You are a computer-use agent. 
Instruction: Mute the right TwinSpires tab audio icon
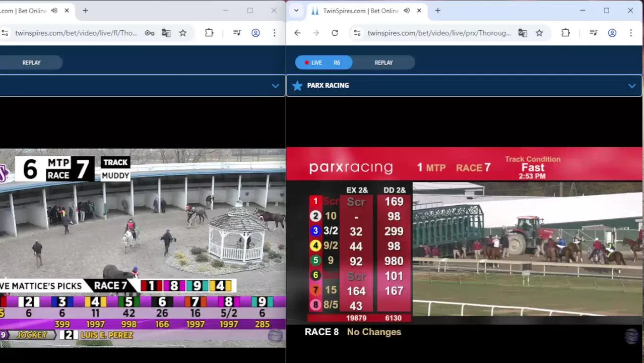[407, 11]
